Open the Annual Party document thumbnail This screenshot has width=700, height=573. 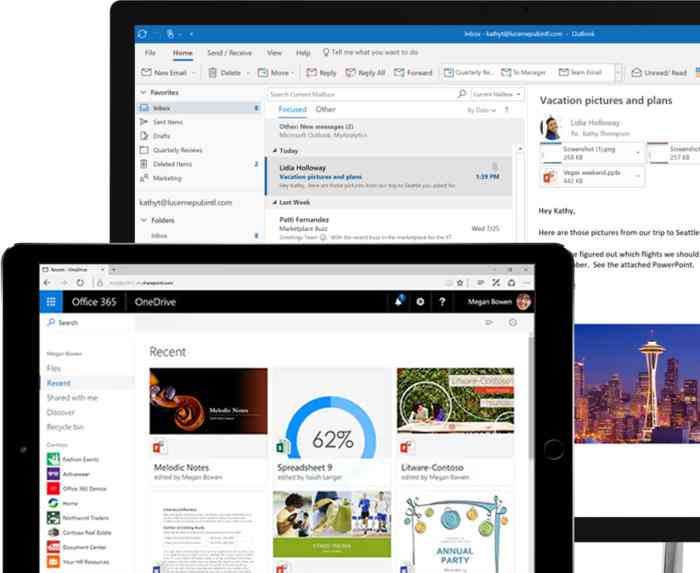coord(455,532)
